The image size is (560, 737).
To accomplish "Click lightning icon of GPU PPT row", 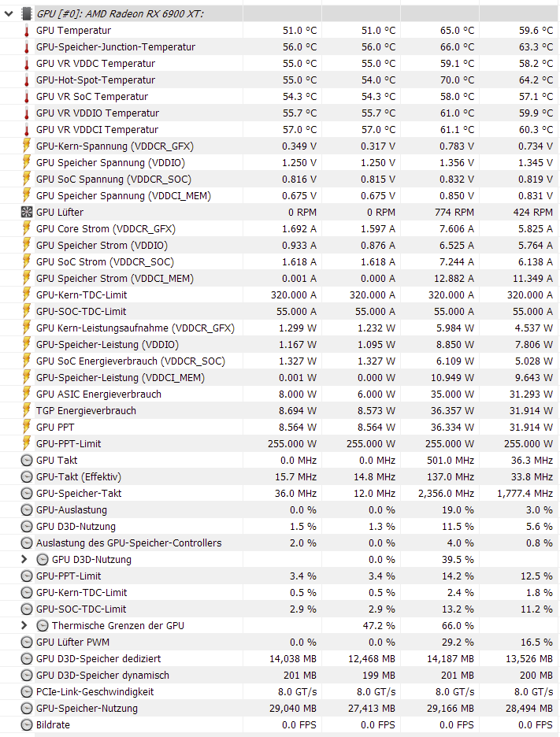I will [x=27, y=428].
